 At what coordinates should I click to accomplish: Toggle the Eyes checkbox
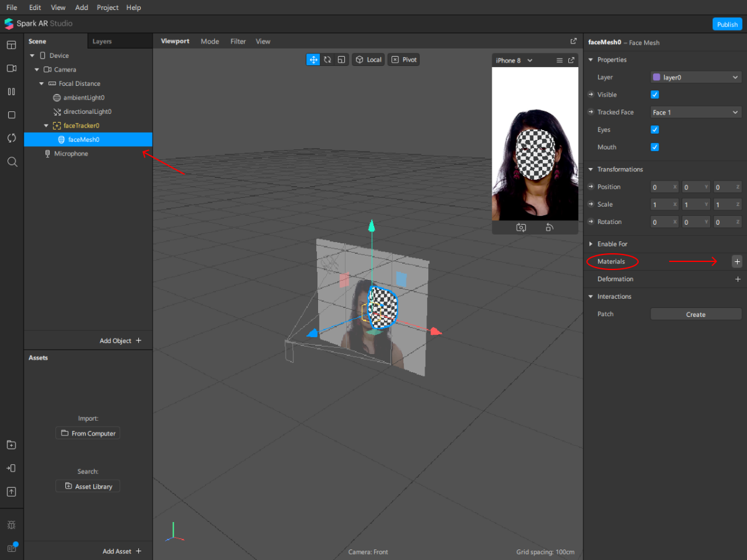pos(654,129)
